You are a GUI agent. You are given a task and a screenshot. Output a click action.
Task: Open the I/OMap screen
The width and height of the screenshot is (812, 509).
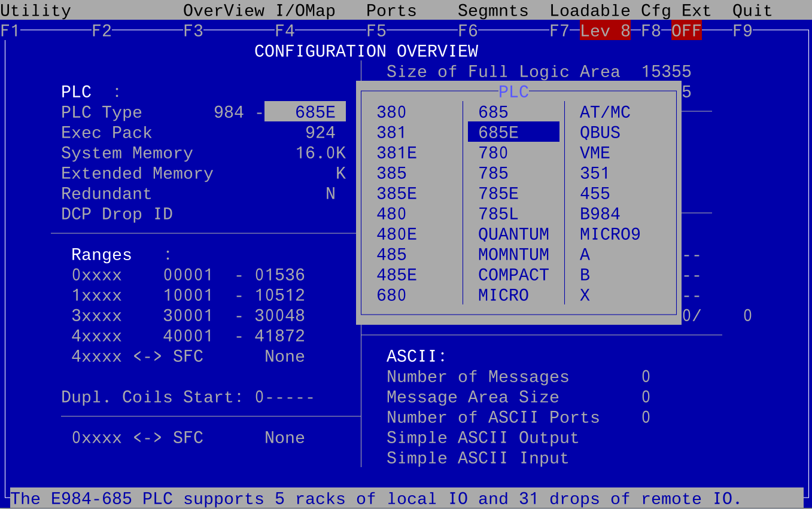(x=305, y=10)
